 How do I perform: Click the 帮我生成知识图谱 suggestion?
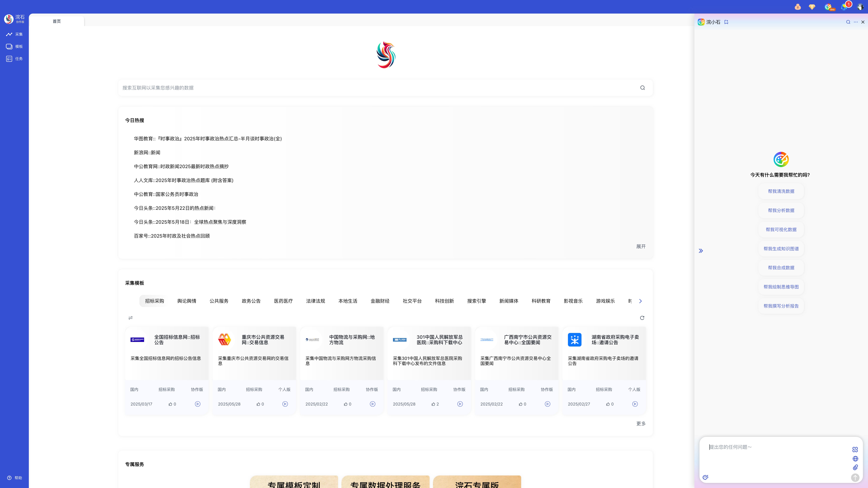(781, 249)
